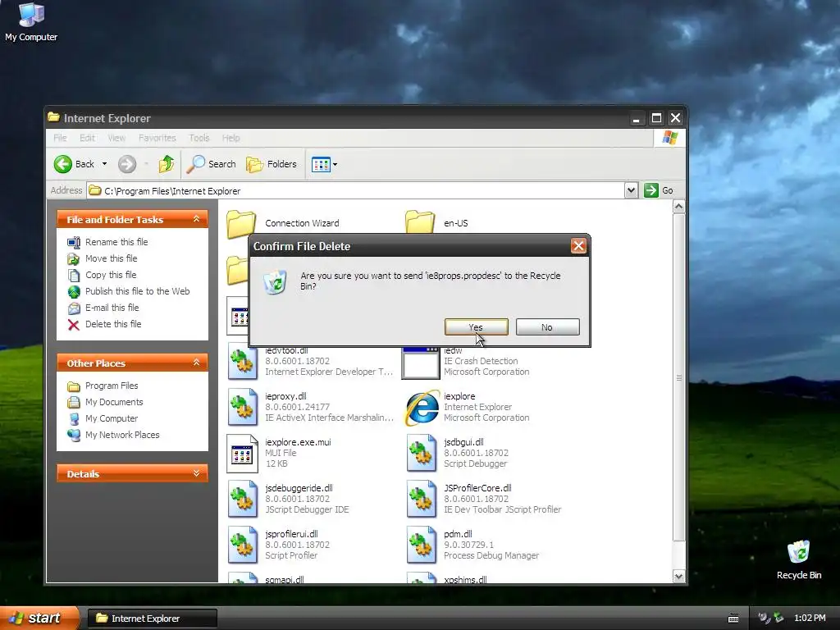
Task: Click the Forward arrow icon
Action: (127, 164)
